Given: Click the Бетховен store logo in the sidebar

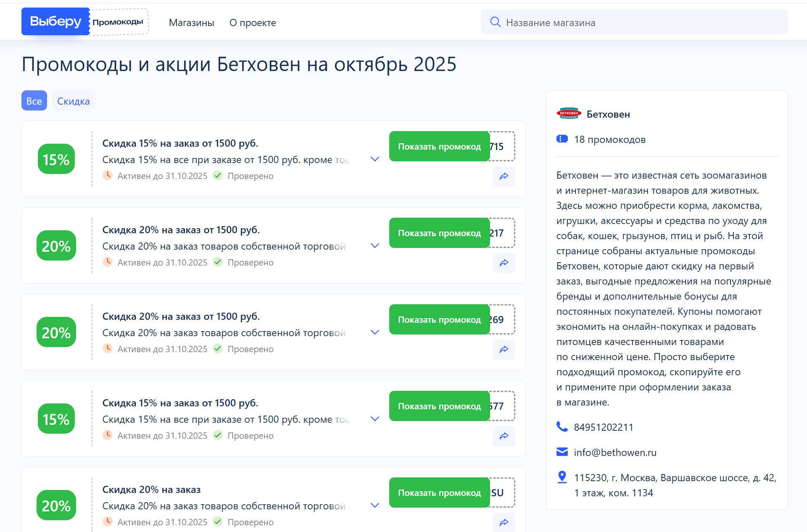Looking at the screenshot, I should [570, 113].
